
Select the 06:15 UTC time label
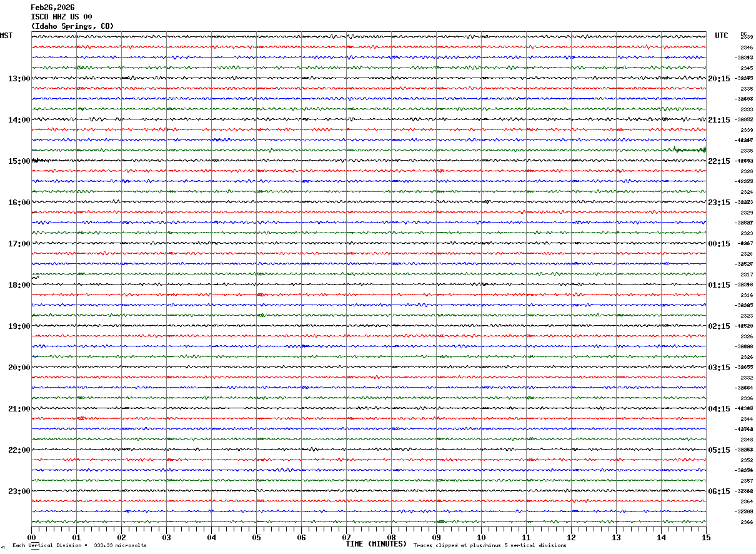tap(719, 491)
